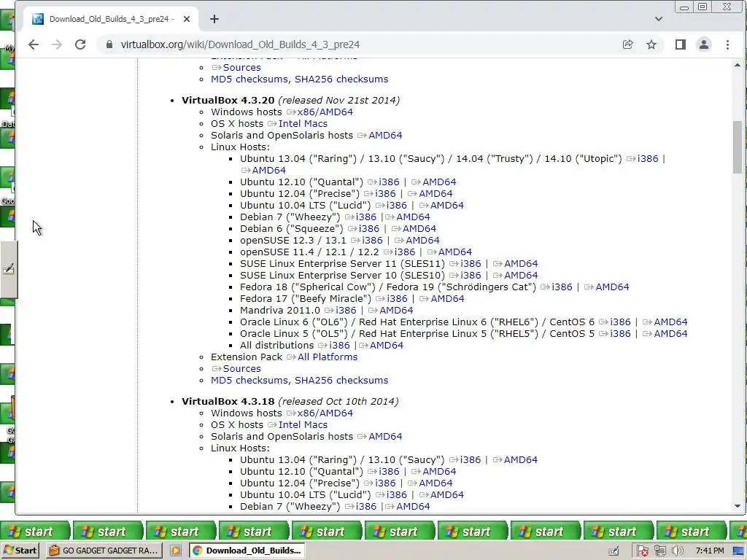
Task: Bookmark this page with the star icon
Action: click(x=651, y=44)
